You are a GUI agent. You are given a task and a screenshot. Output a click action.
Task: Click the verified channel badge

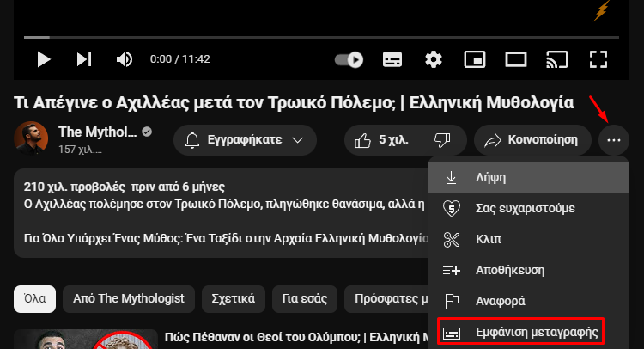(147, 132)
